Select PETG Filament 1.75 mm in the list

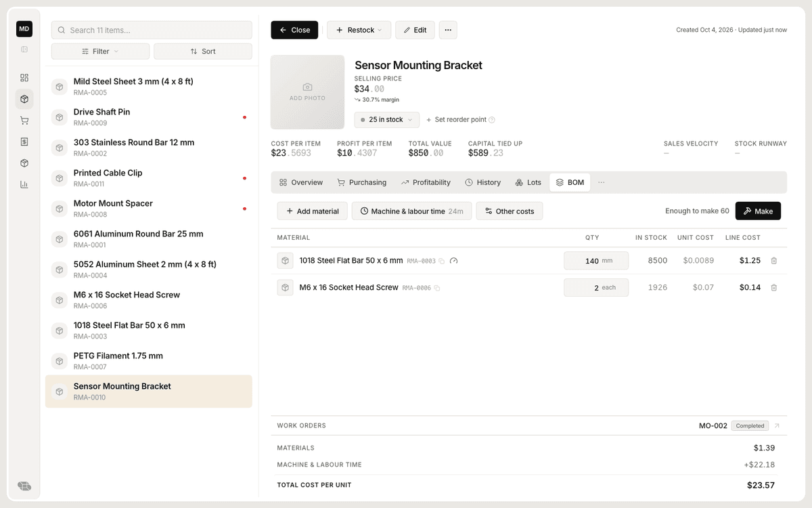click(x=149, y=361)
